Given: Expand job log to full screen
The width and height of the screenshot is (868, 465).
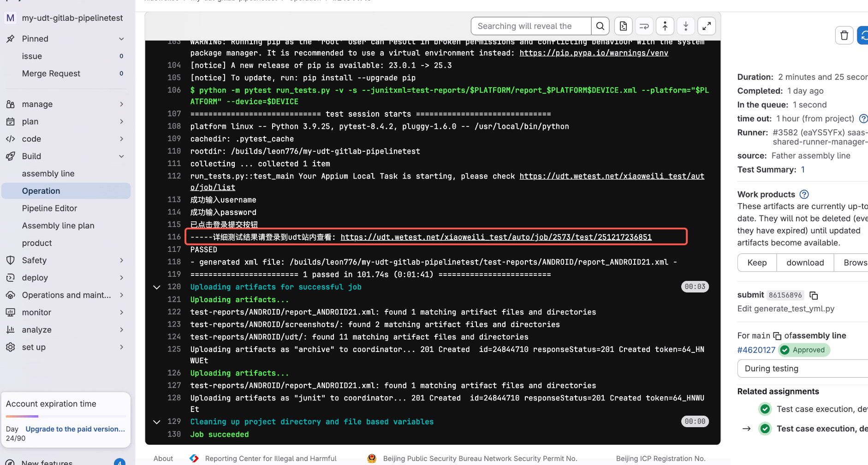Looking at the screenshot, I should (706, 26).
